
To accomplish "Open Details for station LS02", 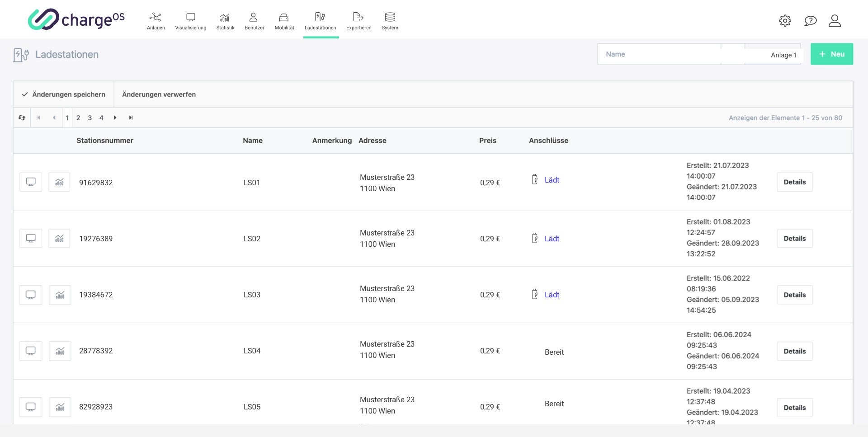I will (x=794, y=239).
